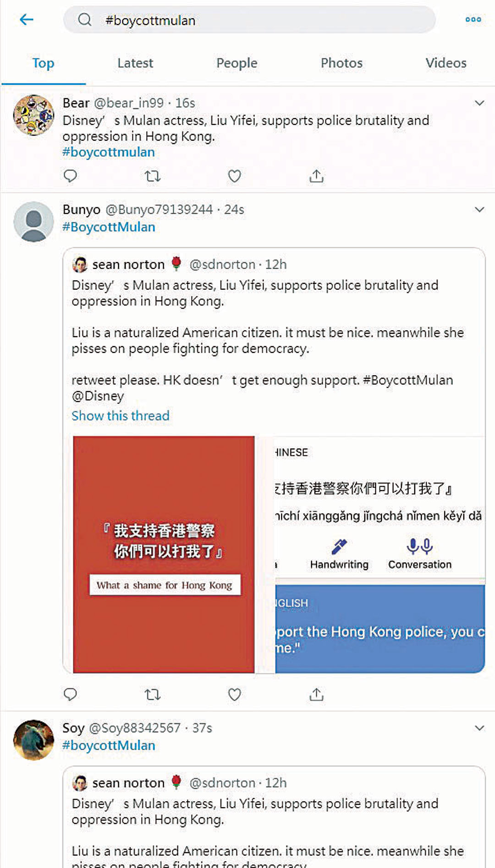Like Bunyo's tweet with the heart
Image resolution: width=495 pixels, height=868 pixels.
(x=234, y=695)
